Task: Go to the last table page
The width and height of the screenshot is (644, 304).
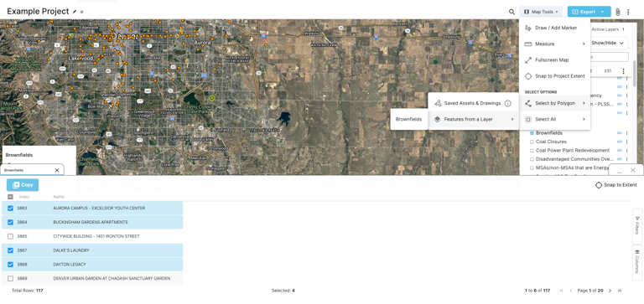Action: pyautogui.click(x=620, y=291)
